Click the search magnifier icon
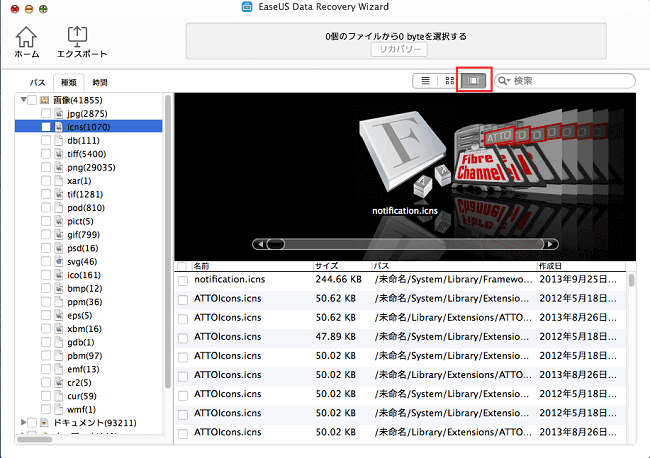Viewport: 650px width, 458px height. 502,80
